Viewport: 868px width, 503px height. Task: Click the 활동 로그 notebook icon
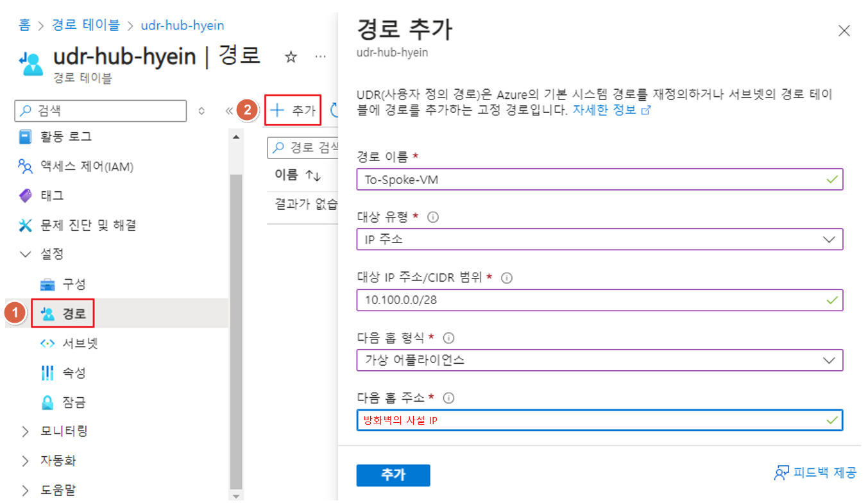click(x=26, y=137)
